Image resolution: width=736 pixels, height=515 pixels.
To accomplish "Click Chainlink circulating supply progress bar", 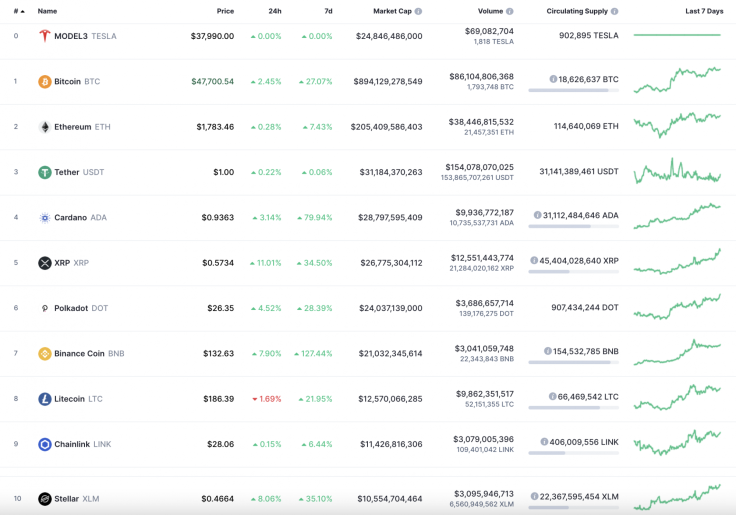I will pos(573,453).
